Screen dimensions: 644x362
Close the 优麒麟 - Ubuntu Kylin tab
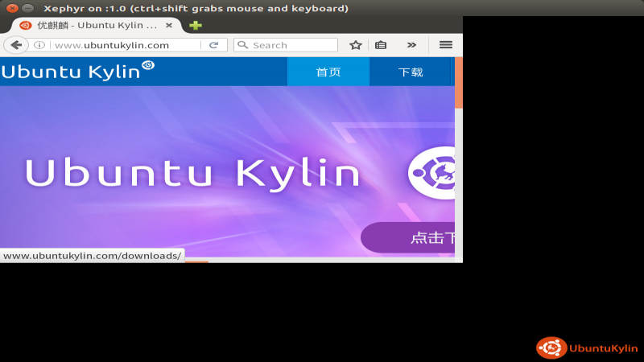(169, 26)
